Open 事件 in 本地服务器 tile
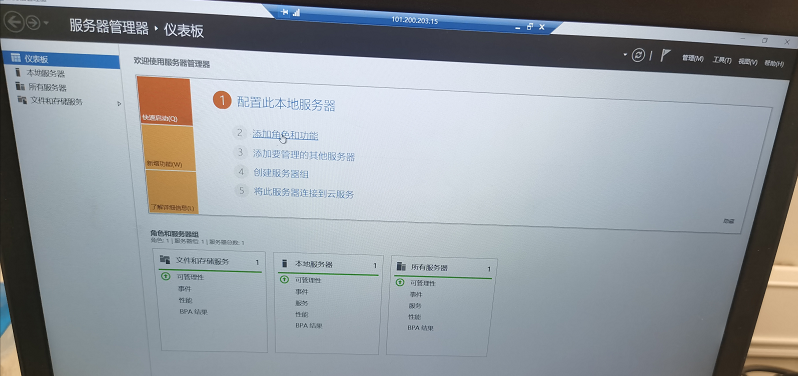Image resolution: width=798 pixels, height=376 pixels. point(302,292)
